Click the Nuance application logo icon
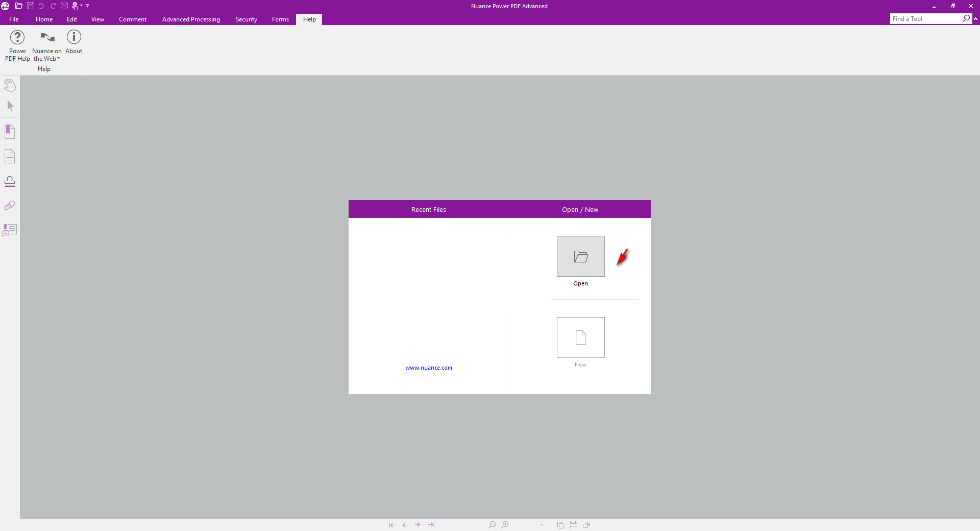Image resolution: width=980 pixels, height=531 pixels. 5,6
